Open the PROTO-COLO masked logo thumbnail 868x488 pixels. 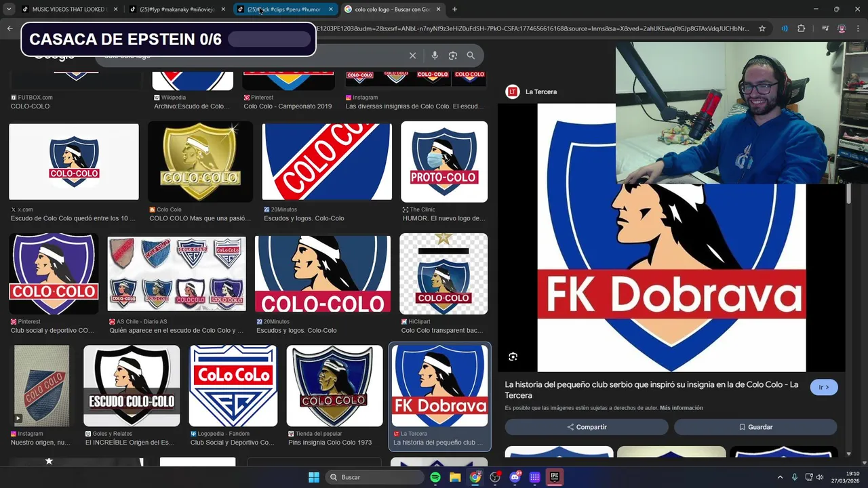point(444,161)
